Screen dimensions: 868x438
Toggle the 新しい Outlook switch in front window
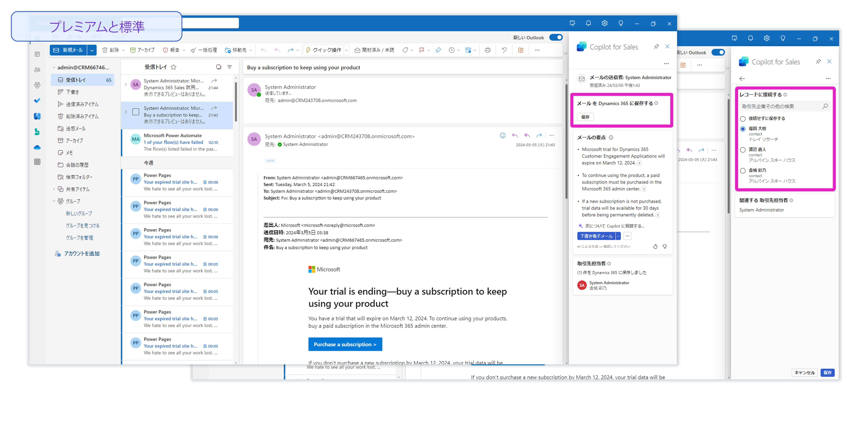pos(556,37)
